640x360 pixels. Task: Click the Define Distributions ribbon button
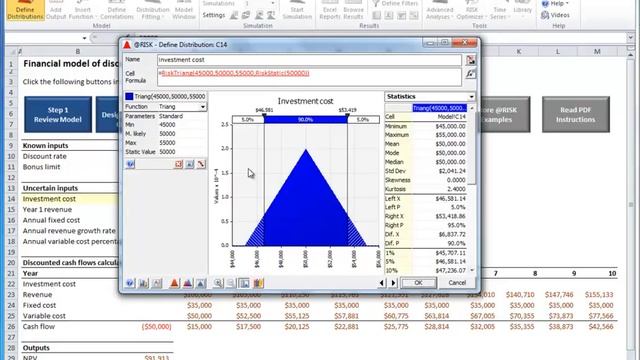(25, 10)
